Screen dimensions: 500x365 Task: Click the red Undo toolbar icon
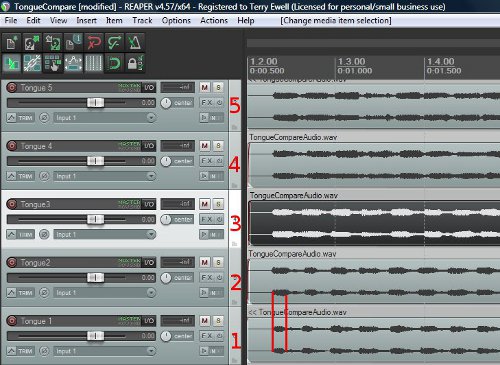click(94, 42)
